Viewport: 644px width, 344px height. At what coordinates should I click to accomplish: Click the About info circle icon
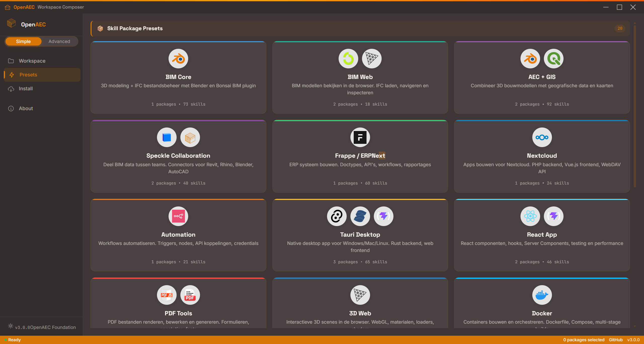pyautogui.click(x=11, y=108)
